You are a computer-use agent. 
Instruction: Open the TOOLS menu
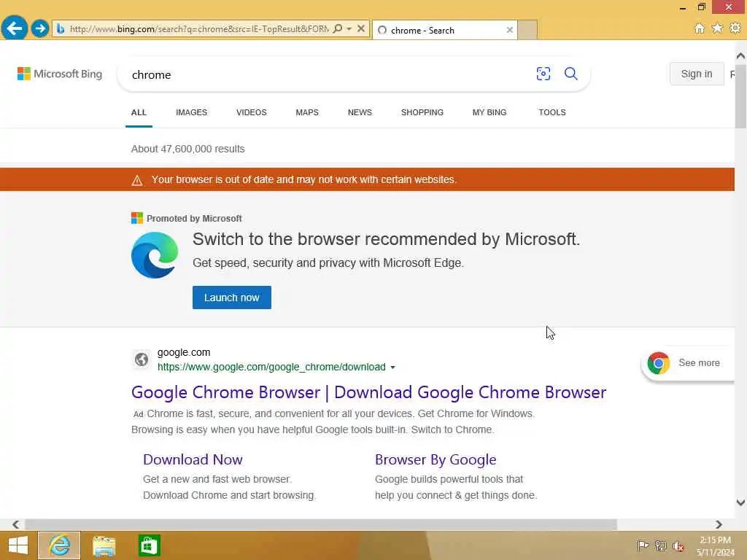click(552, 112)
